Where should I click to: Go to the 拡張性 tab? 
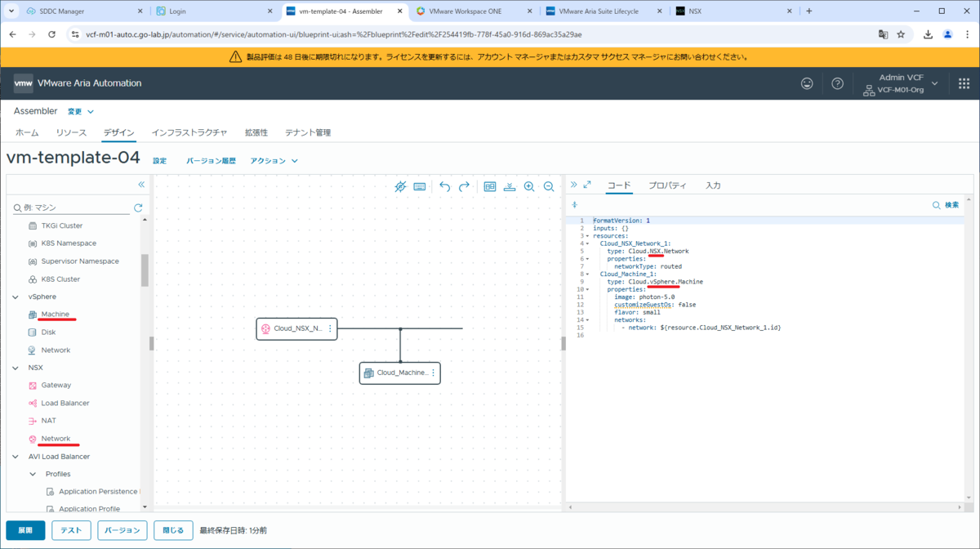(256, 132)
